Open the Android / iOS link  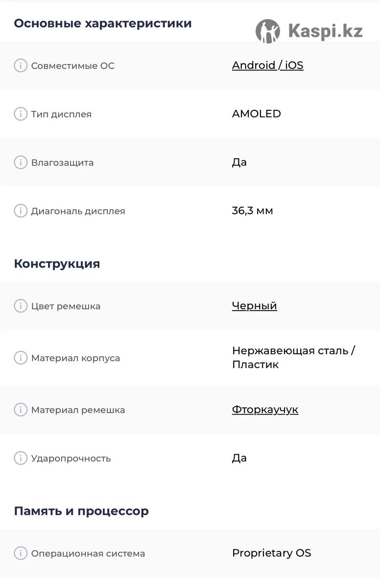click(x=267, y=65)
